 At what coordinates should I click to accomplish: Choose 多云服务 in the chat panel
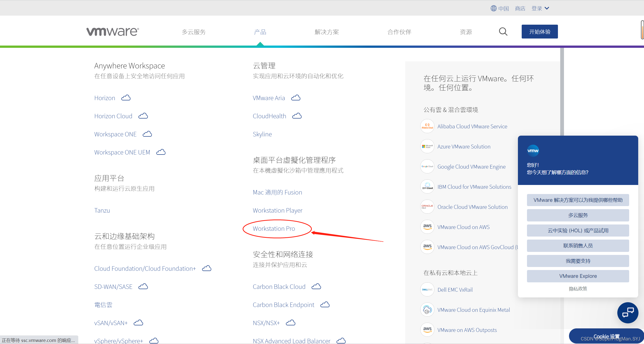pyautogui.click(x=578, y=215)
